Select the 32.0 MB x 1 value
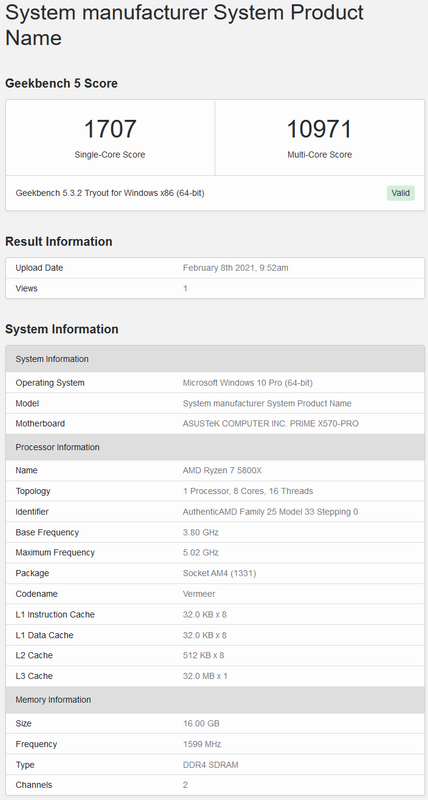The width and height of the screenshot is (428, 800). tap(205, 676)
